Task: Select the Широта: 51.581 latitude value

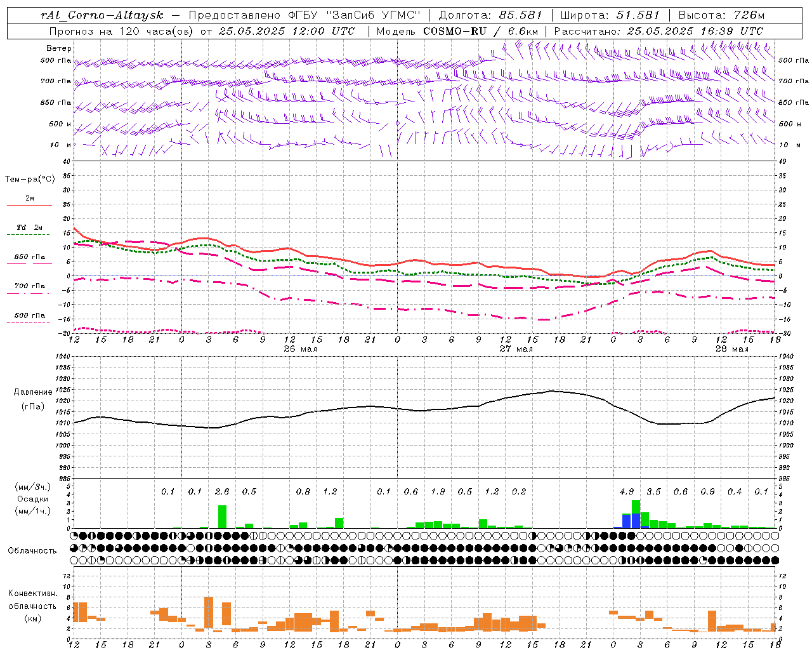Action: pos(610,15)
